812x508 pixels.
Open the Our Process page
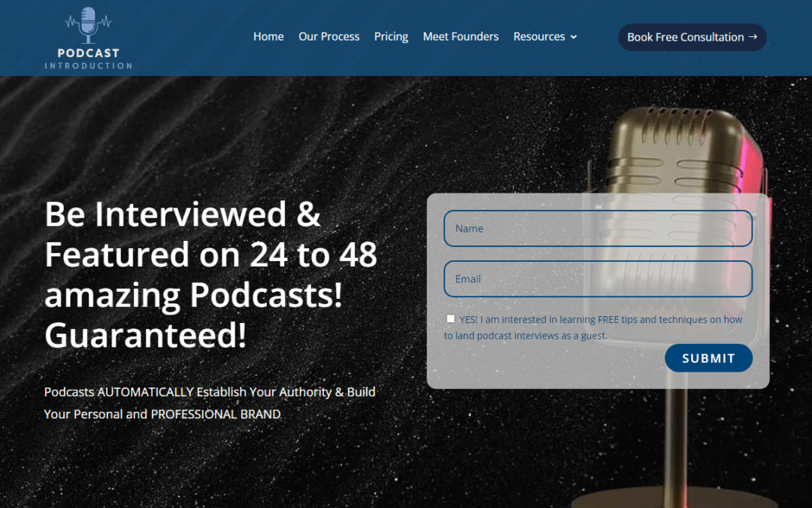pyautogui.click(x=329, y=36)
